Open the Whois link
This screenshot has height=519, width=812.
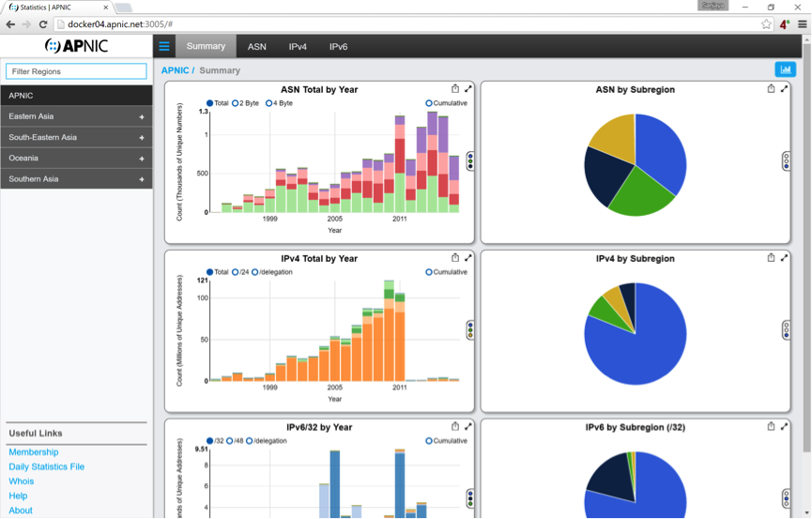pos(22,481)
